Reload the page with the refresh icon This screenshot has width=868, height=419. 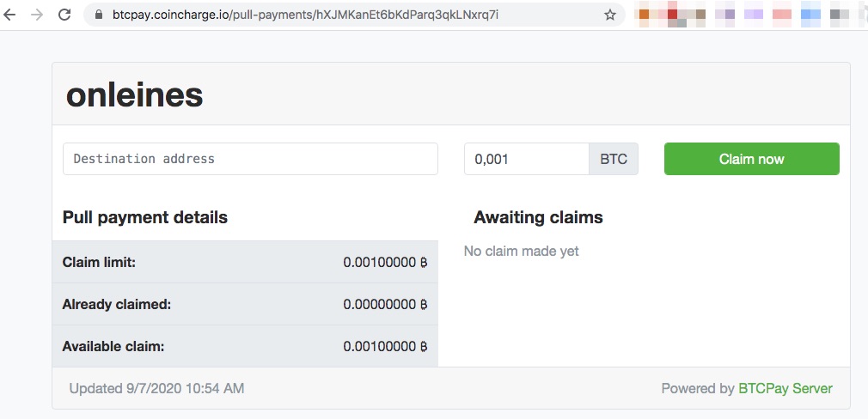click(x=64, y=15)
